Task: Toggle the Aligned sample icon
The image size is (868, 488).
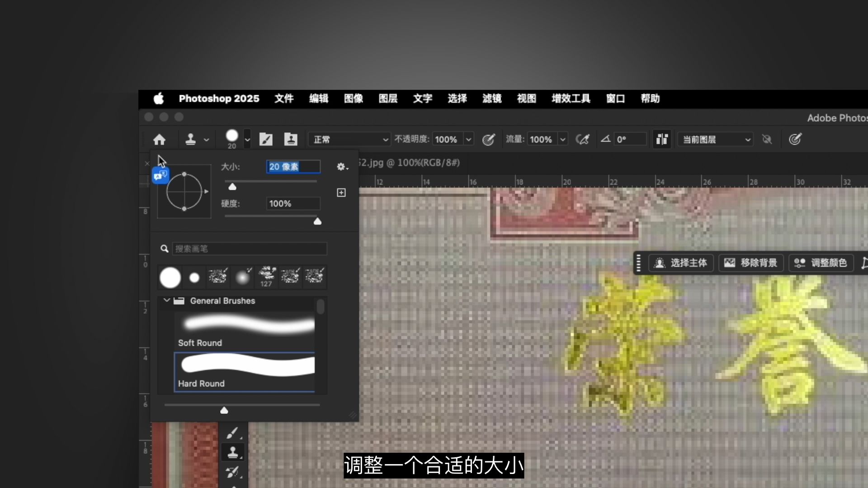Action: [662, 139]
